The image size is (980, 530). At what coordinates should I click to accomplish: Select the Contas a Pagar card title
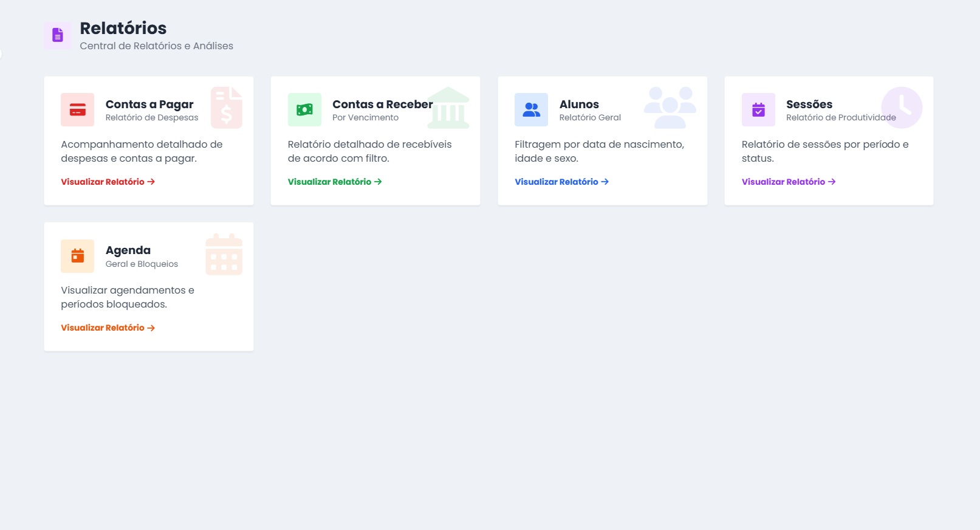coord(149,105)
